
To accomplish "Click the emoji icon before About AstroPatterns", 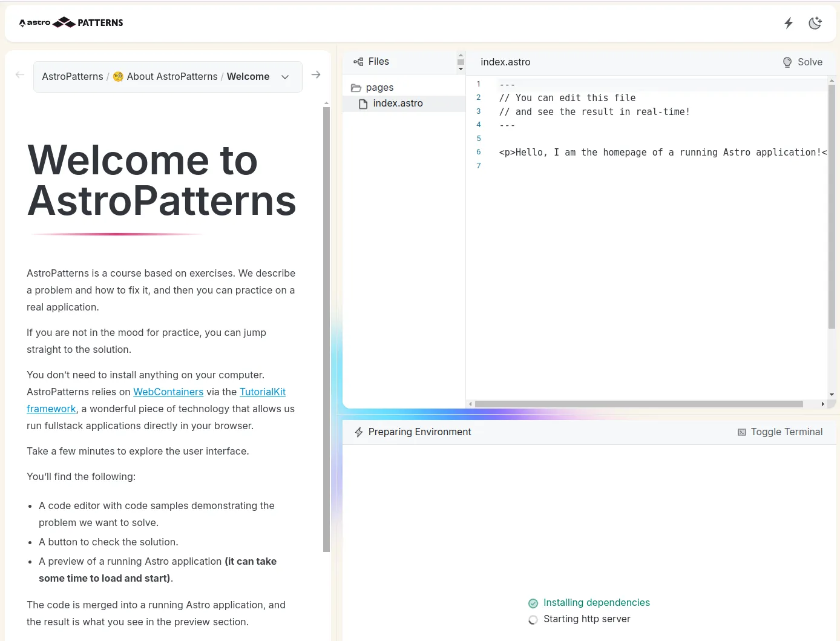I will 118,77.
